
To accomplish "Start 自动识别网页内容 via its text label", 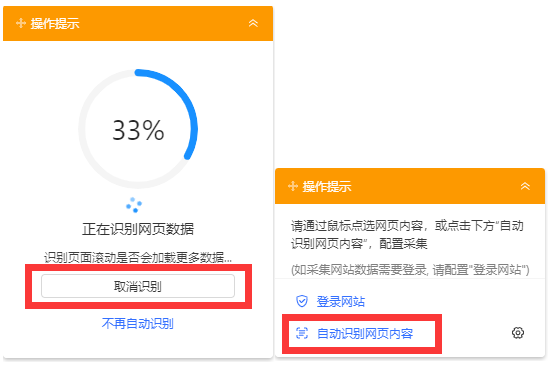I will (x=365, y=333).
